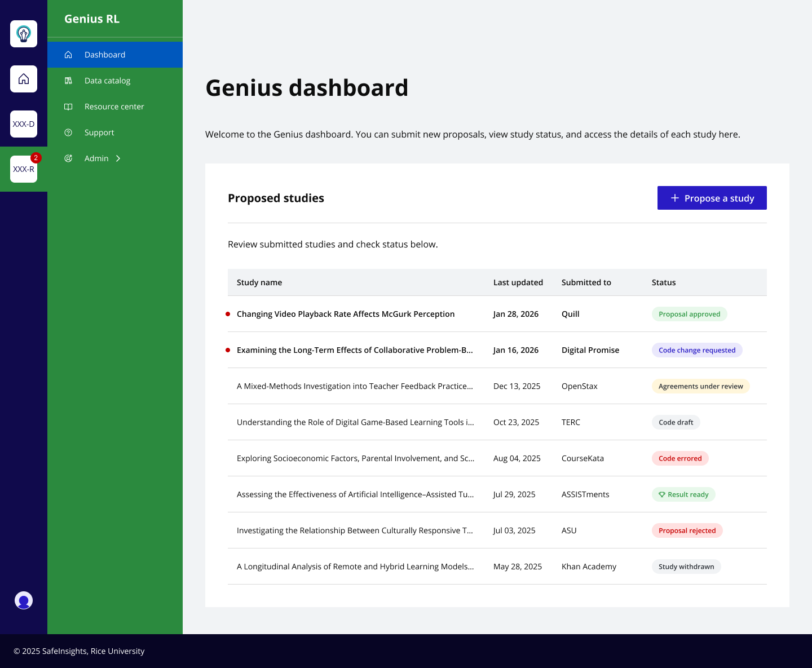Open the Result ready status for ASSISTments study

pos(683,494)
